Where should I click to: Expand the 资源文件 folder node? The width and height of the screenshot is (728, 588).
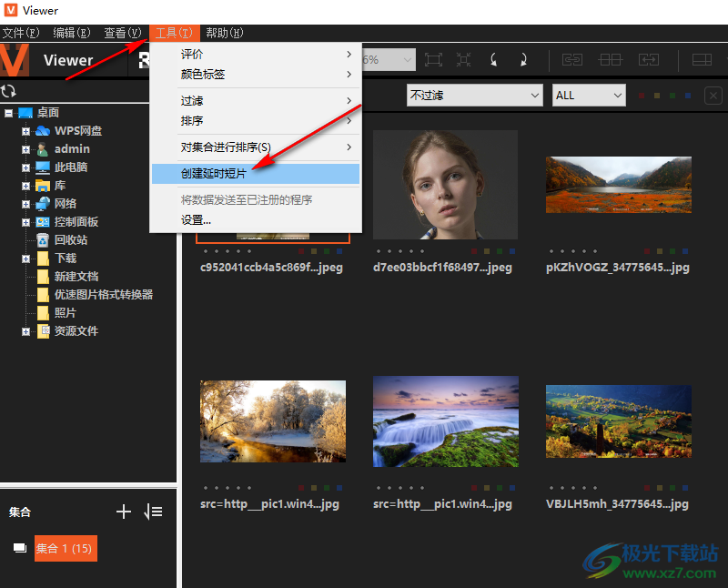(26, 331)
